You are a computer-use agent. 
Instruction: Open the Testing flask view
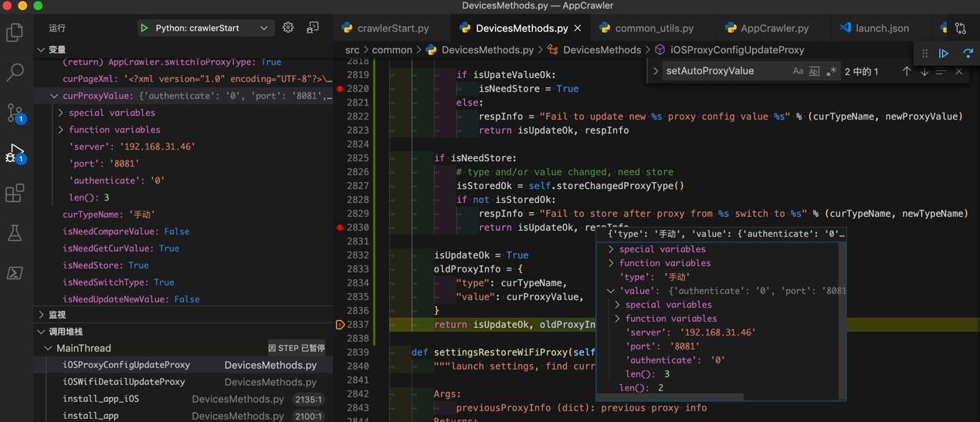coord(15,233)
